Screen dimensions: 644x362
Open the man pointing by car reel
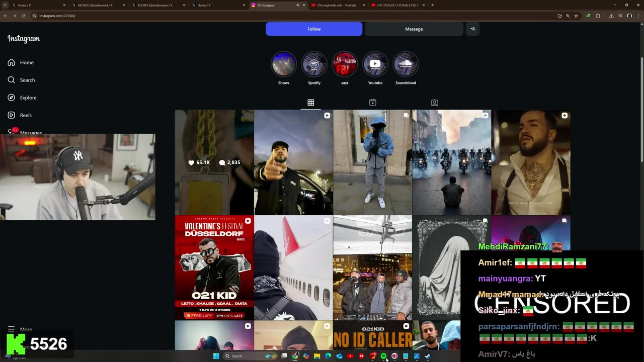(x=293, y=162)
